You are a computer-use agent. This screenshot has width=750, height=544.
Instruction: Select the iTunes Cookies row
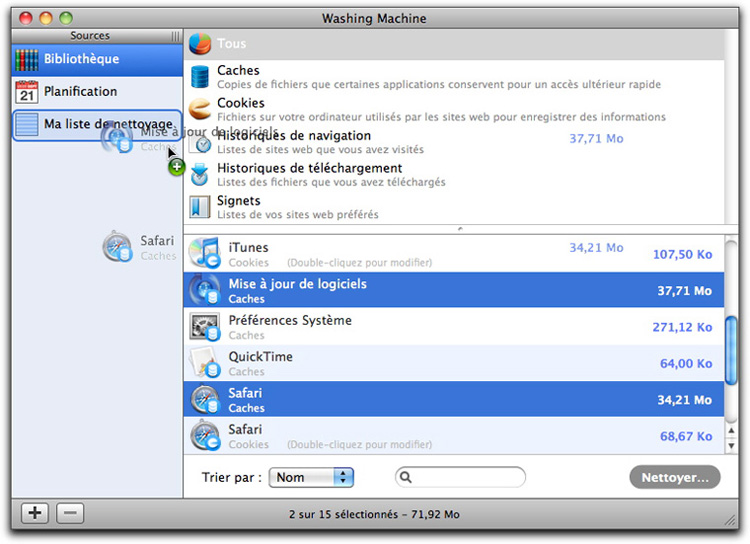(454, 254)
